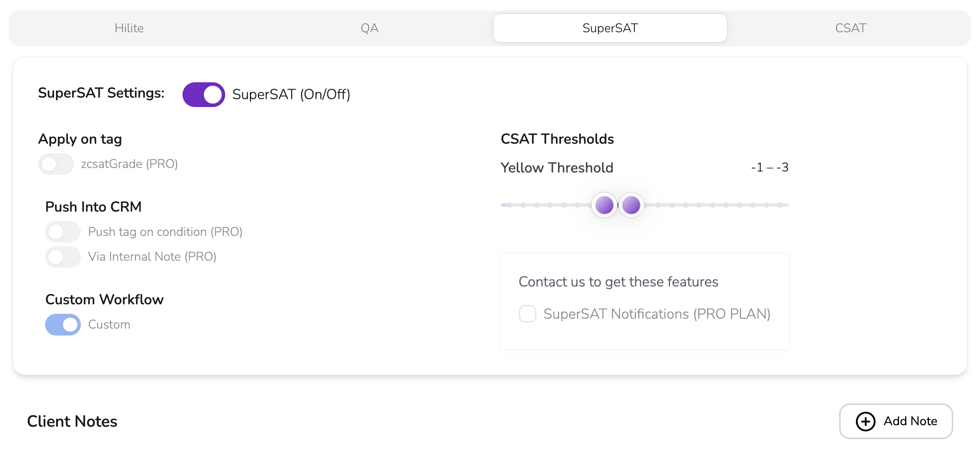
Task: Click the left Yellow Threshold slider handle
Action: coord(604,205)
